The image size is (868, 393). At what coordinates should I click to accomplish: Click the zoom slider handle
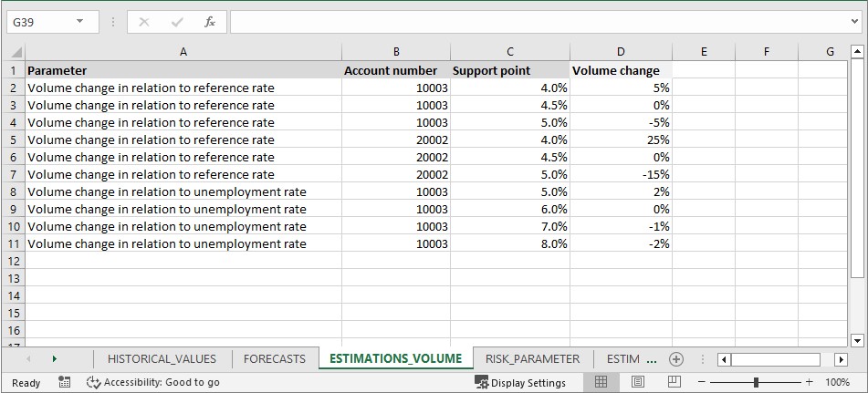pyautogui.click(x=756, y=382)
